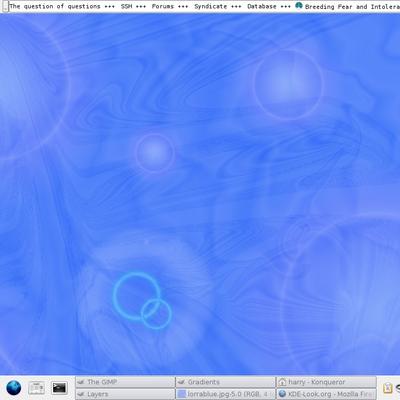Open the 'Database' ticker headline
Image resolution: width=400 pixels, height=400 pixels.
coord(262,6)
